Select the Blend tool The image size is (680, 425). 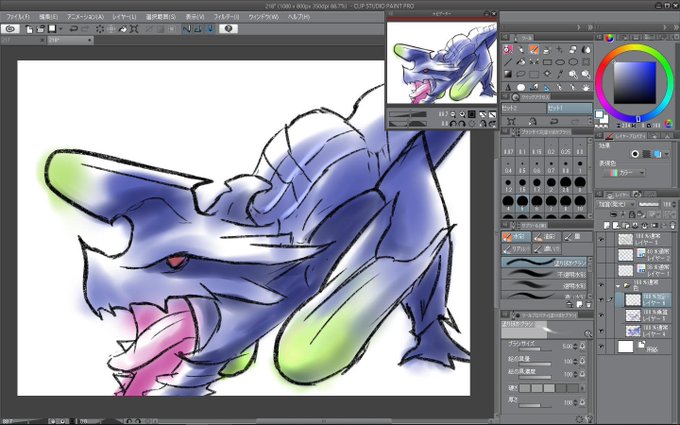[586, 50]
